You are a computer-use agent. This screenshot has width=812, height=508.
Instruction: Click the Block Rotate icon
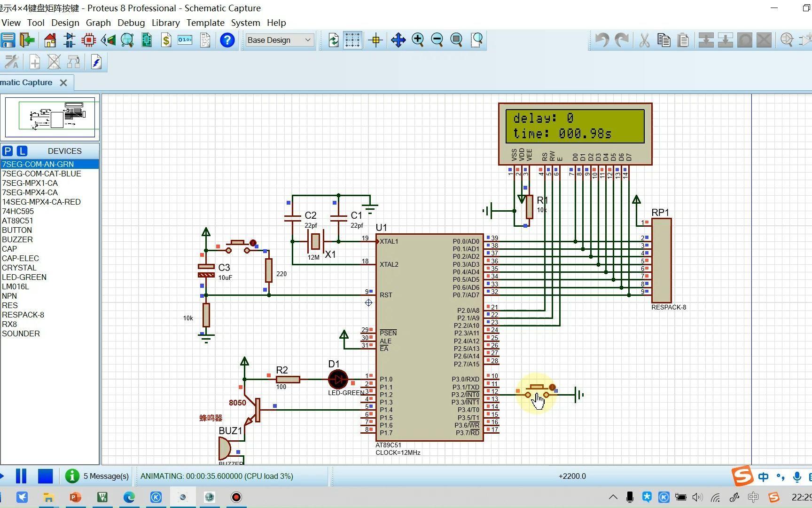tap(744, 40)
